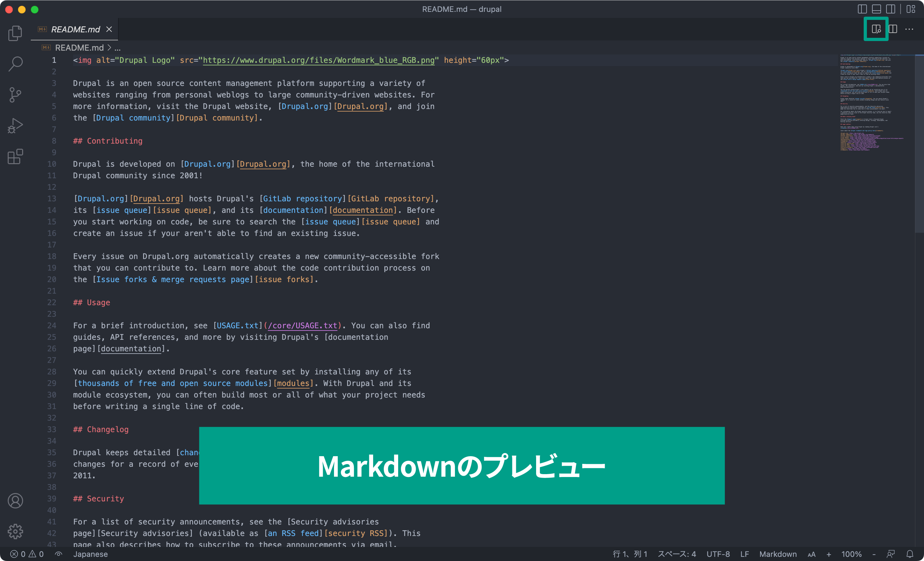Open the Search view in activity bar
This screenshot has height=561, width=924.
tap(15, 64)
